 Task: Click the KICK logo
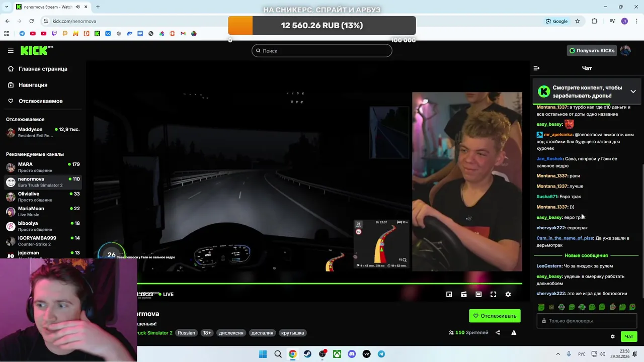[x=36, y=50]
